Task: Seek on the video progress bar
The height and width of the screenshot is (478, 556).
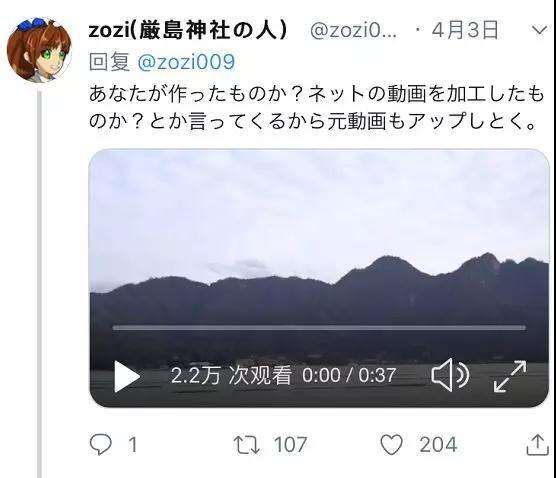Action: coord(319,328)
